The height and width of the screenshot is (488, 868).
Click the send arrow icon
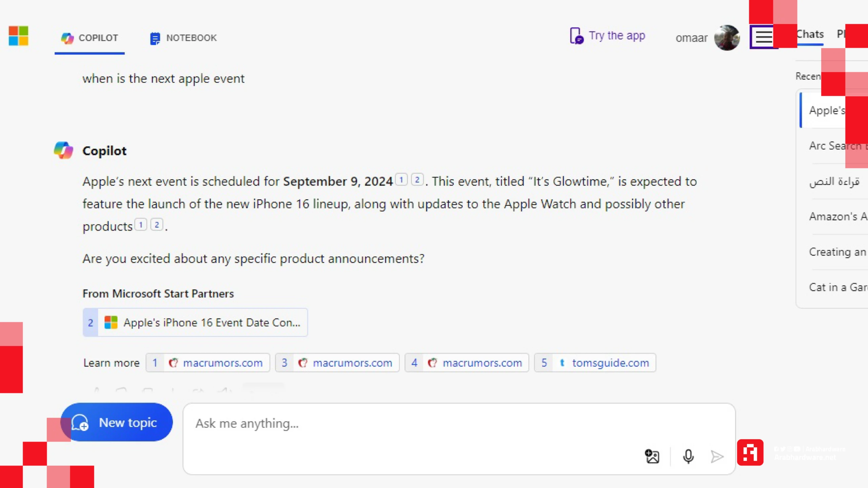pyautogui.click(x=717, y=457)
